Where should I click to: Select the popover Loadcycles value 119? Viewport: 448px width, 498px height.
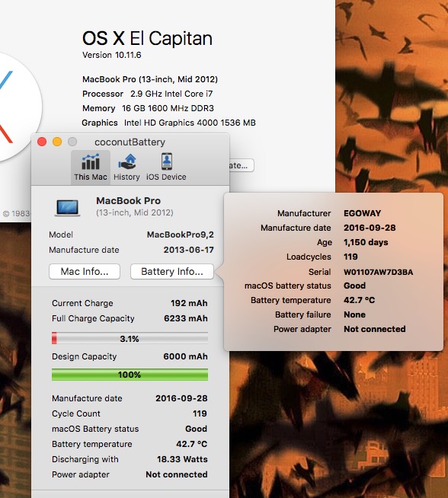(x=350, y=257)
